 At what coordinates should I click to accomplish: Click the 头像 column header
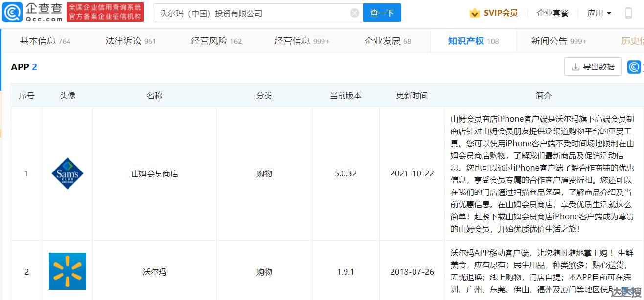coord(68,95)
